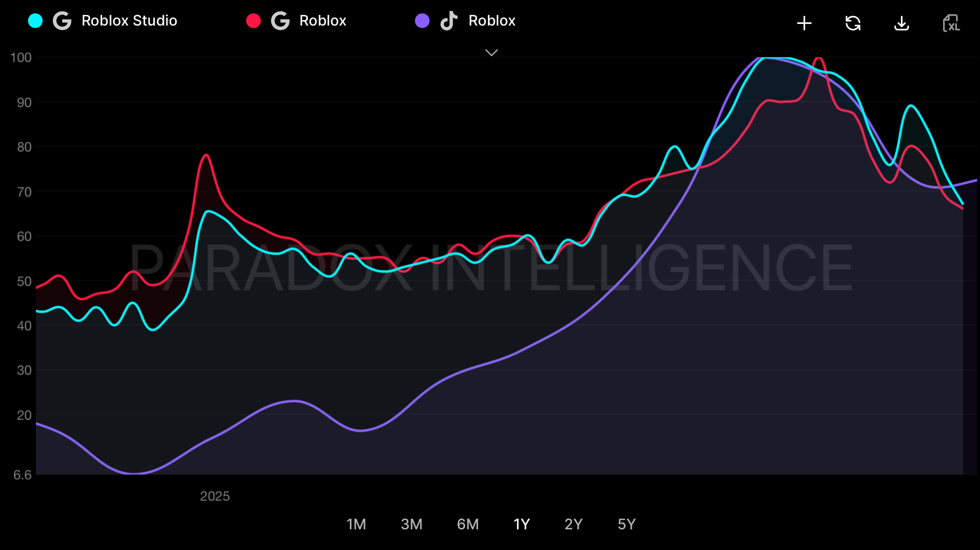Click Google icon beside Roblox Studio

[x=62, y=21]
